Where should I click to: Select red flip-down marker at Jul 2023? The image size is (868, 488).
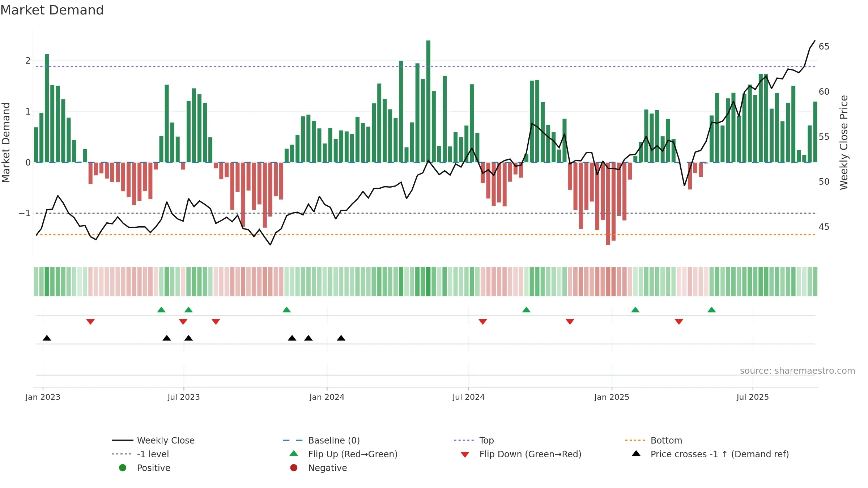pos(183,322)
